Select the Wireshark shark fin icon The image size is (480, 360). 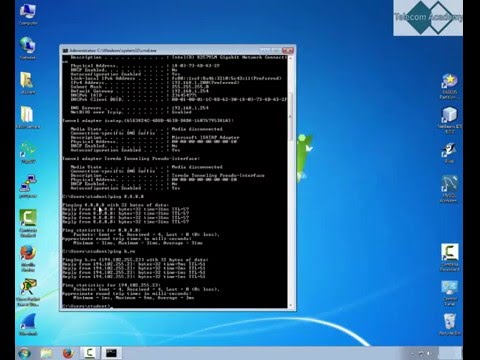tap(28, 324)
